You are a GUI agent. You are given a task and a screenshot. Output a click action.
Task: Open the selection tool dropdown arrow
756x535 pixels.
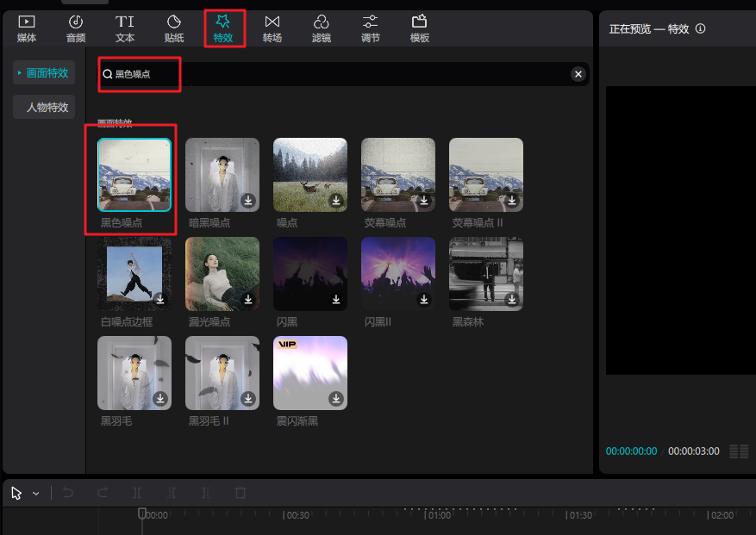[x=36, y=494]
